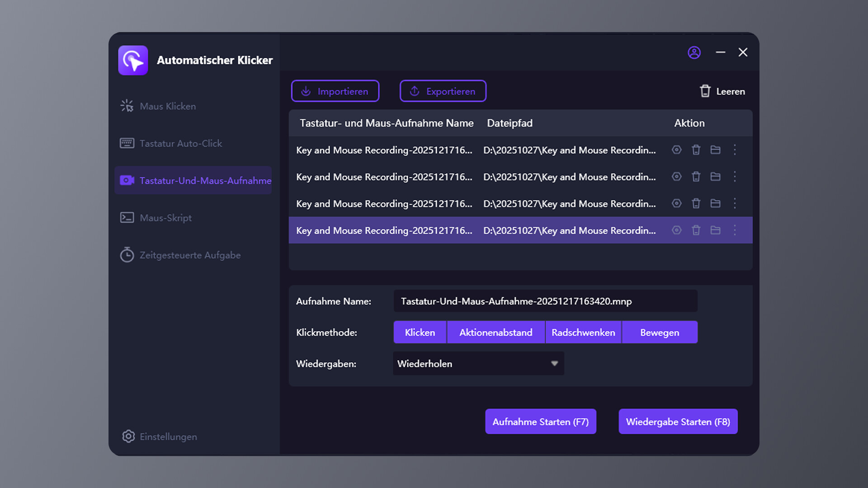
Task: Toggle eye icon on third recording
Action: tap(676, 203)
